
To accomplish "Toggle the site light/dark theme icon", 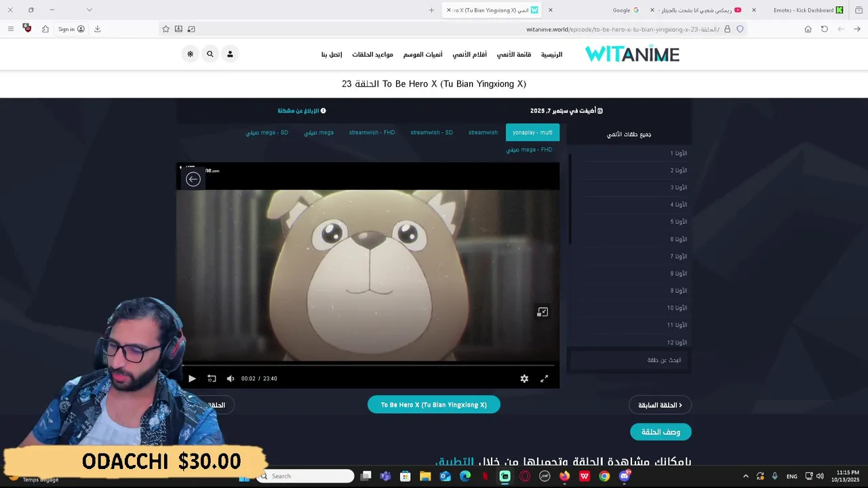I will click(190, 54).
